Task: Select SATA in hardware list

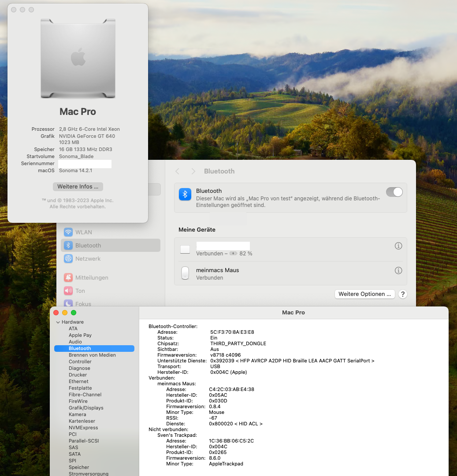Action: pos(74,454)
